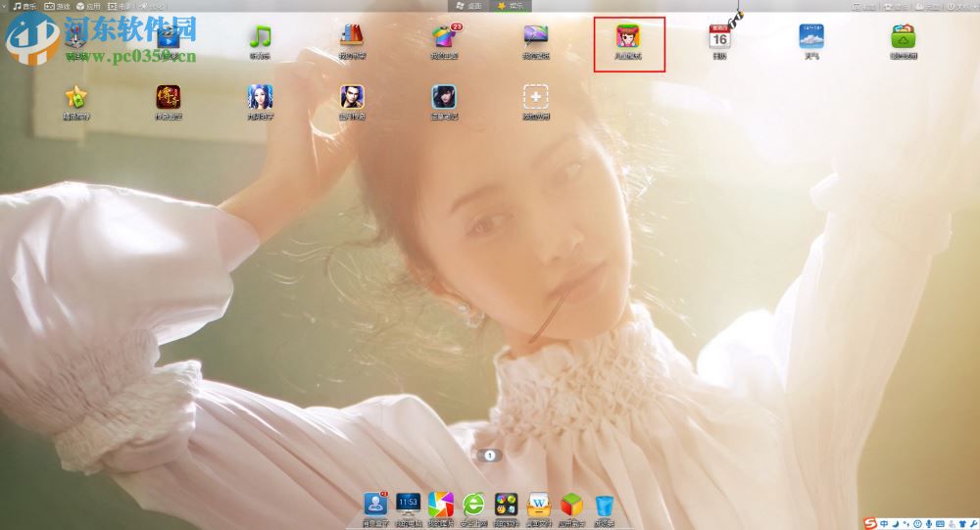Open the 游戏 menu in top bar

tap(57, 6)
